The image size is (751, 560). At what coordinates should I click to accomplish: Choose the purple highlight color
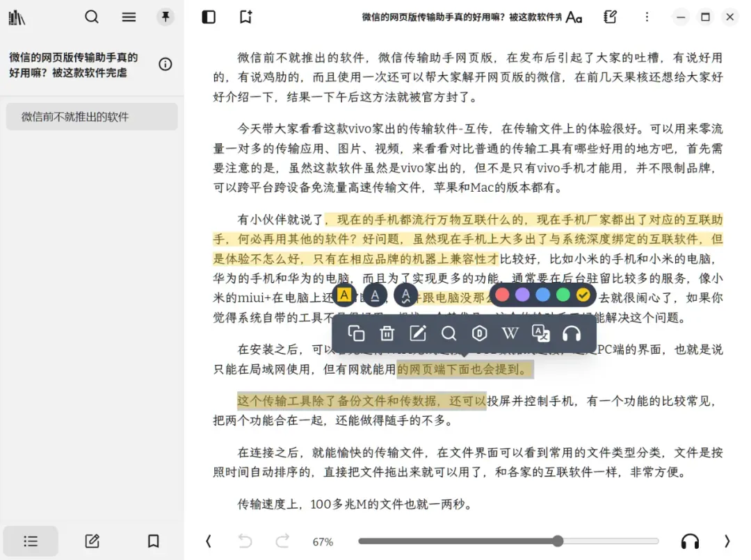click(x=522, y=295)
